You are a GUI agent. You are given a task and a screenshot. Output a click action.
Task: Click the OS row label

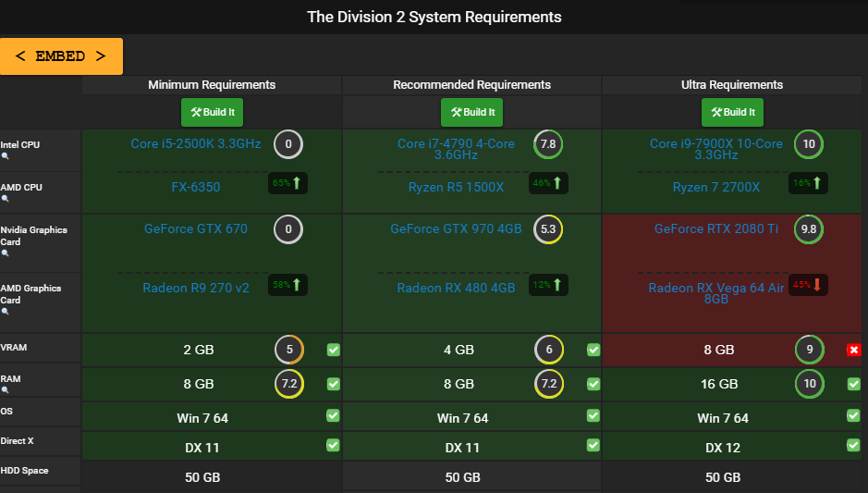tap(6, 411)
